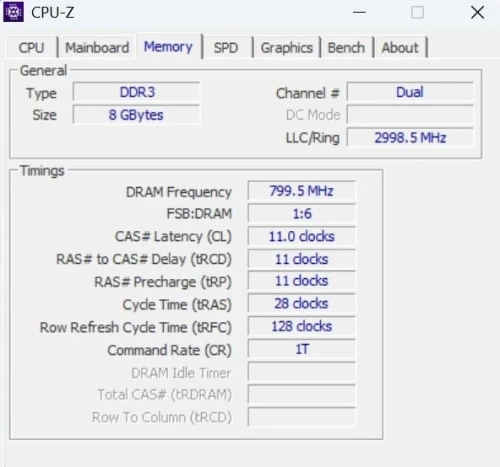Viewport: 500px width, 467px height.
Task: Click the empty Row To Column field
Action: coord(302,417)
